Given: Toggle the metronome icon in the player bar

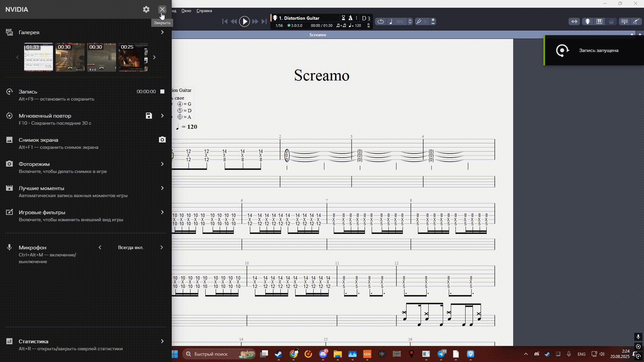Looking at the screenshot, I should tap(350, 18).
